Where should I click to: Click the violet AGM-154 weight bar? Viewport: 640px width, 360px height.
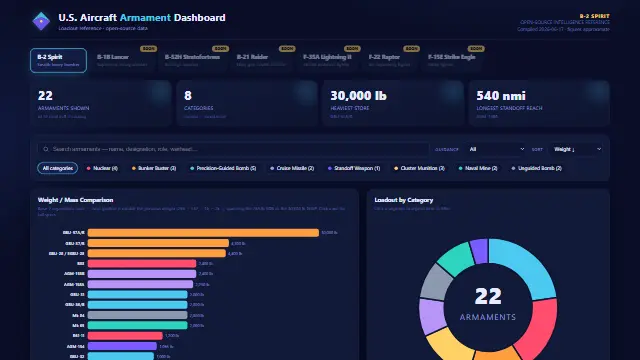[122, 346]
